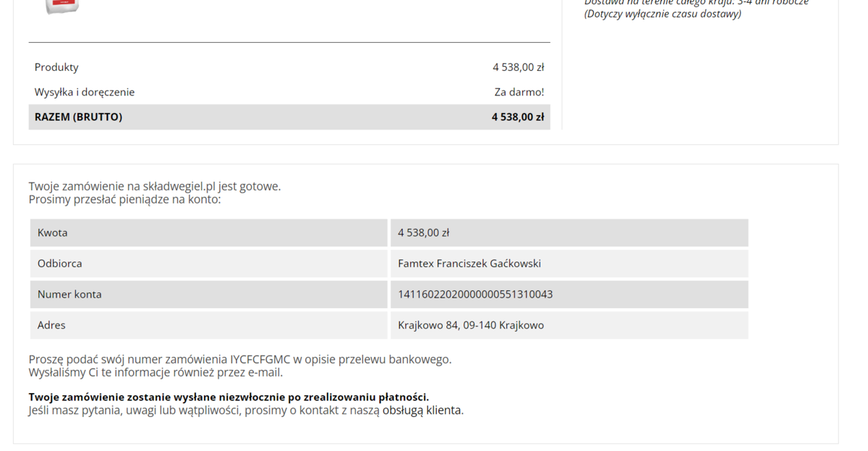
Task: Click the italic delivery time note
Action: (x=662, y=14)
